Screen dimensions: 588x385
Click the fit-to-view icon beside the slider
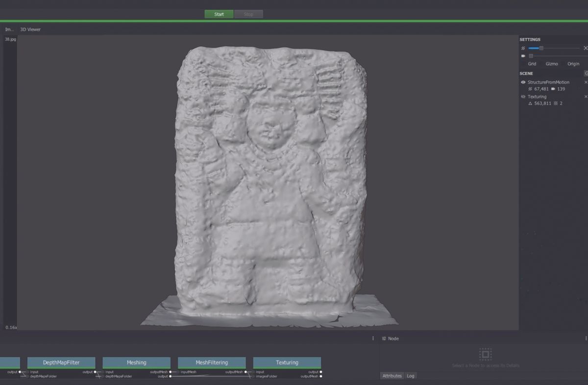(585, 48)
